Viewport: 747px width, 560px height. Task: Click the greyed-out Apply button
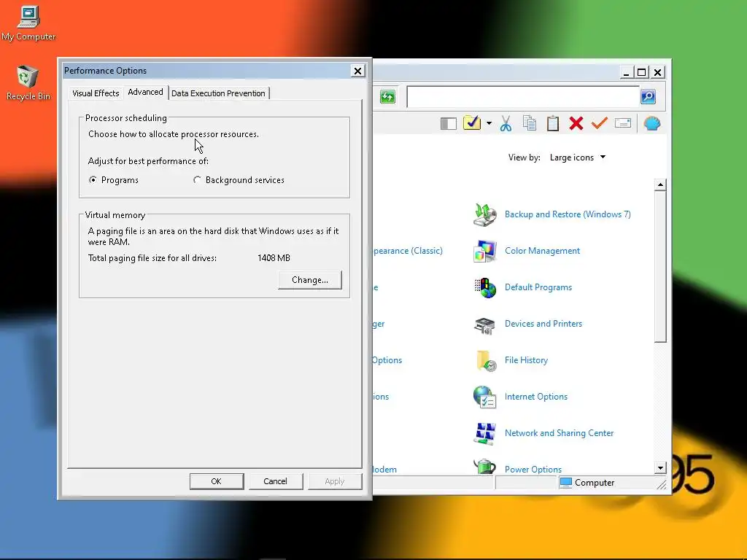pos(334,481)
